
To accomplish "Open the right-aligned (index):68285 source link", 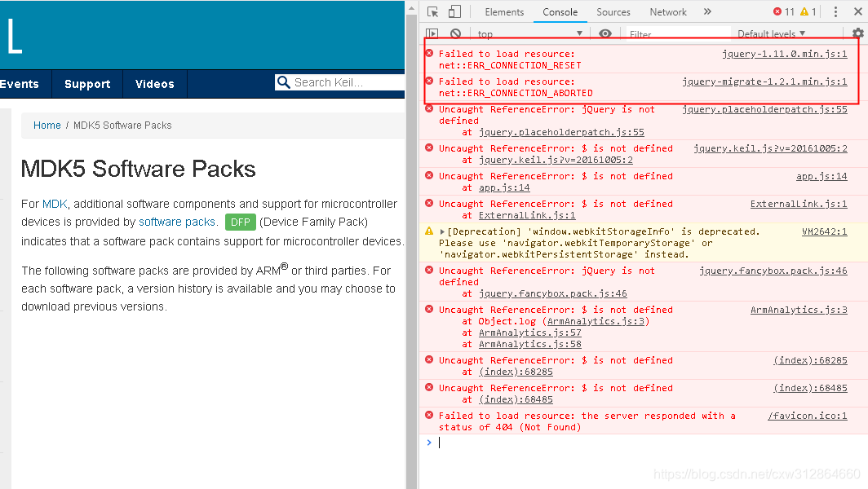I will click(x=810, y=360).
